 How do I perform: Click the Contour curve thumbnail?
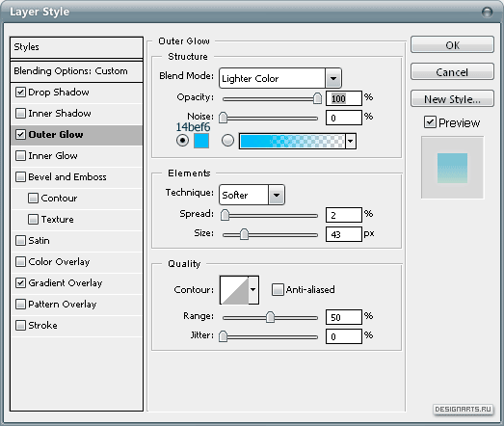tap(234, 290)
